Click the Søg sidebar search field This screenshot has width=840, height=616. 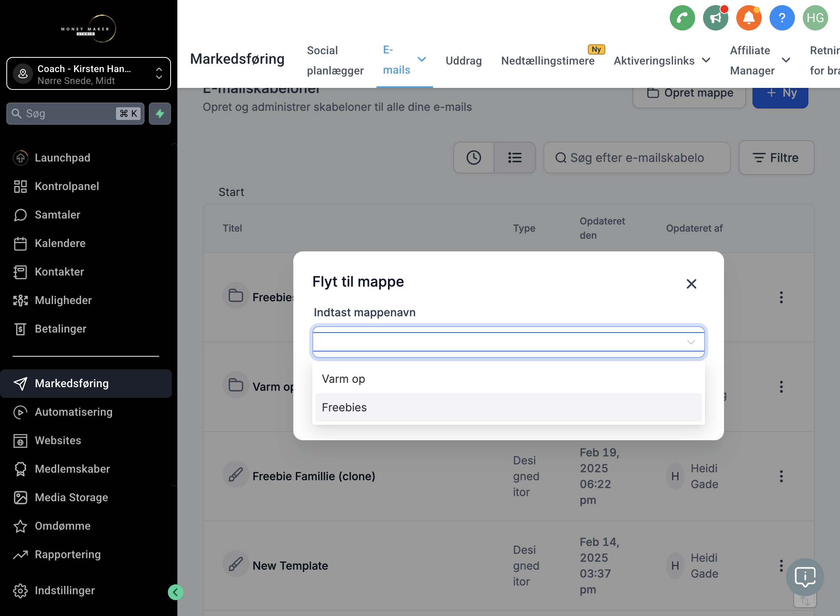(75, 114)
